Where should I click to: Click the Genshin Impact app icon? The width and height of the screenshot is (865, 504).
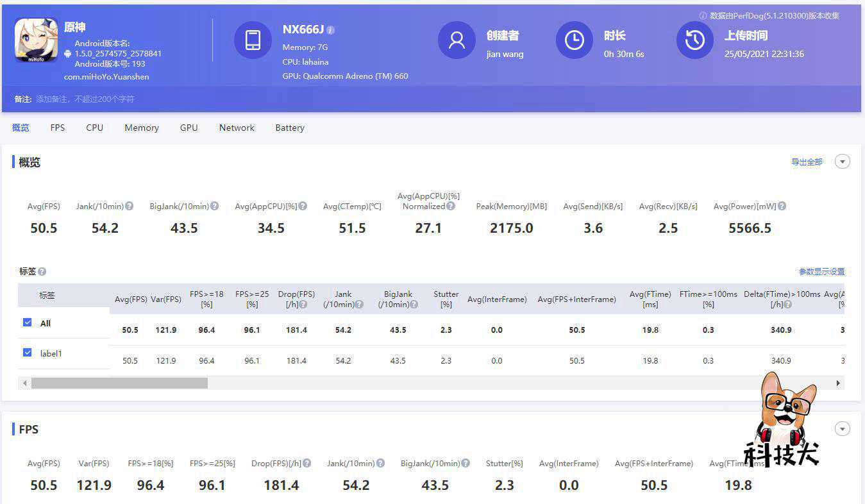pos(37,40)
